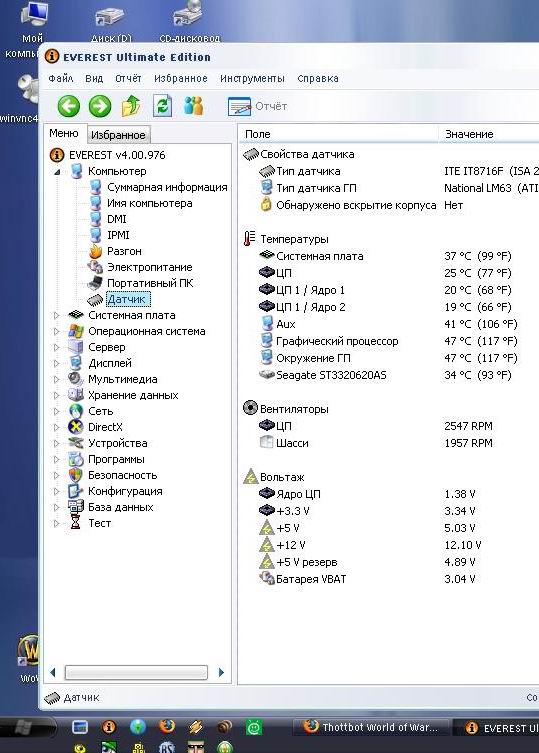Click the Безопасность shield icon
539x753 pixels.
(x=76, y=475)
